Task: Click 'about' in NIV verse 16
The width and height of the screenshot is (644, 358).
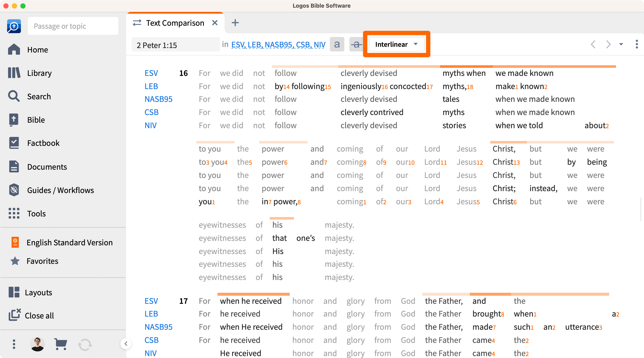Action: [595, 125]
